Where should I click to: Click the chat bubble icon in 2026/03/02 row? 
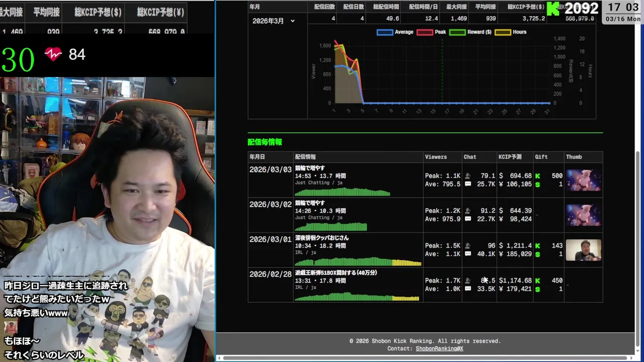[x=468, y=219]
